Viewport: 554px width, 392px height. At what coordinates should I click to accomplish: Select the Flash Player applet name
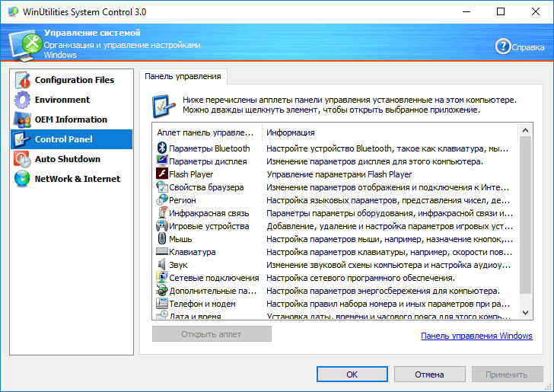(x=191, y=174)
